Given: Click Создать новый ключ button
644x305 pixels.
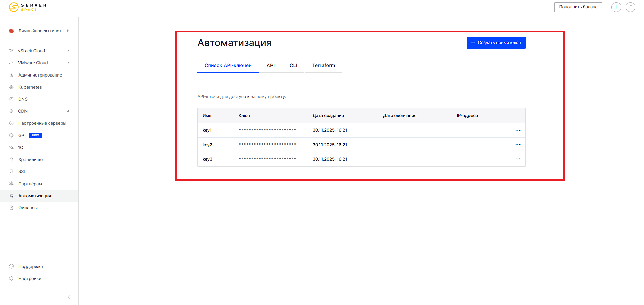Looking at the screenshot, I should [x=496, y=43].
